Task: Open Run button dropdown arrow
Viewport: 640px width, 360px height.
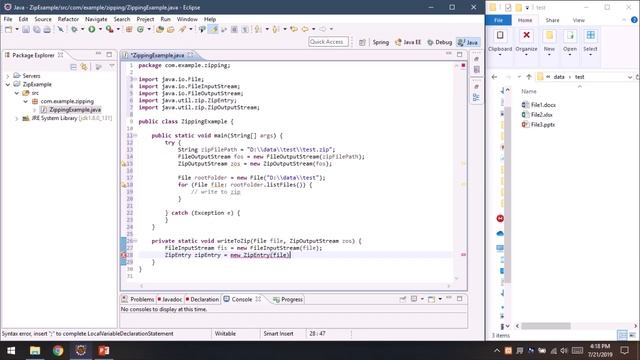Action: pyautogui.click(x=100, y=29)
